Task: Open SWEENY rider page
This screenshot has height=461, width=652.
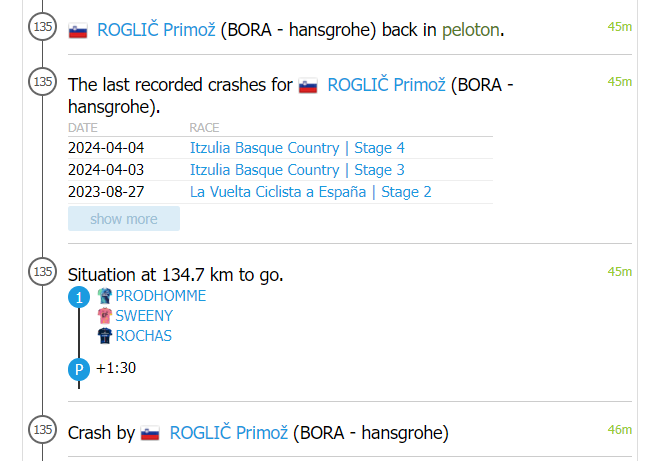Action: coord(144,316)
